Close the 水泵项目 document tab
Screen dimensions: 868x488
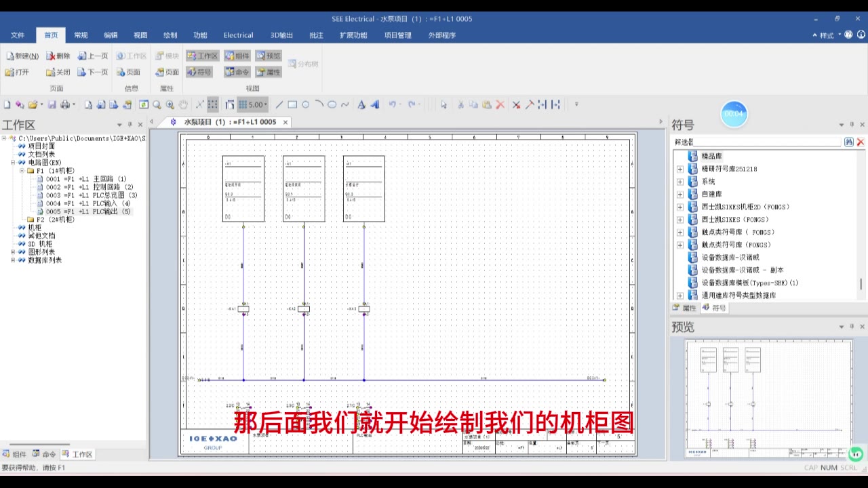pos(285,122)
